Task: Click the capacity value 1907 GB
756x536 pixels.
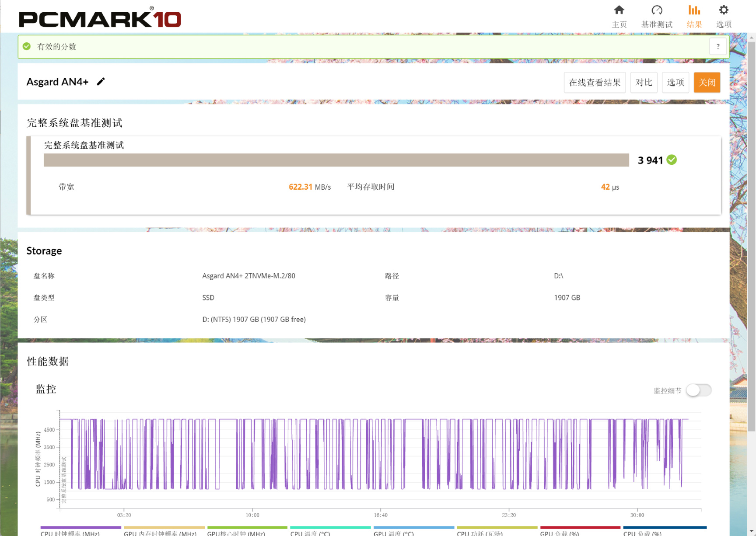Action: [567, 298]
